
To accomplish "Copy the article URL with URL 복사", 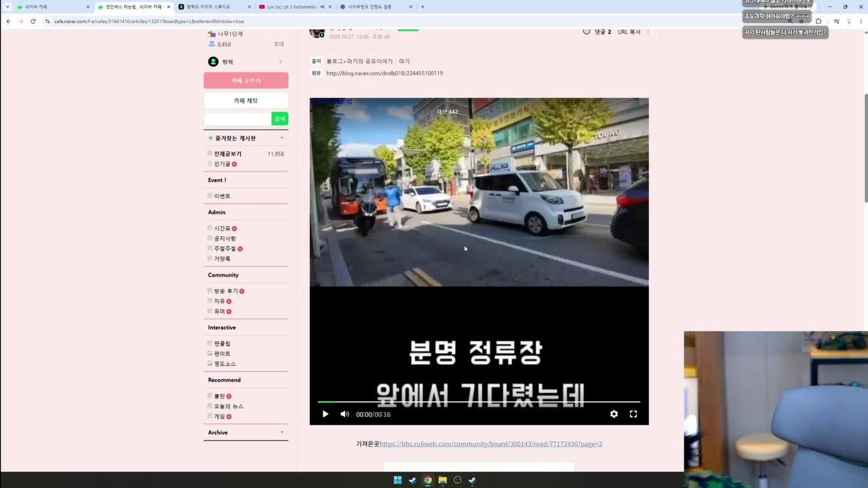I will tap(629, 32).
